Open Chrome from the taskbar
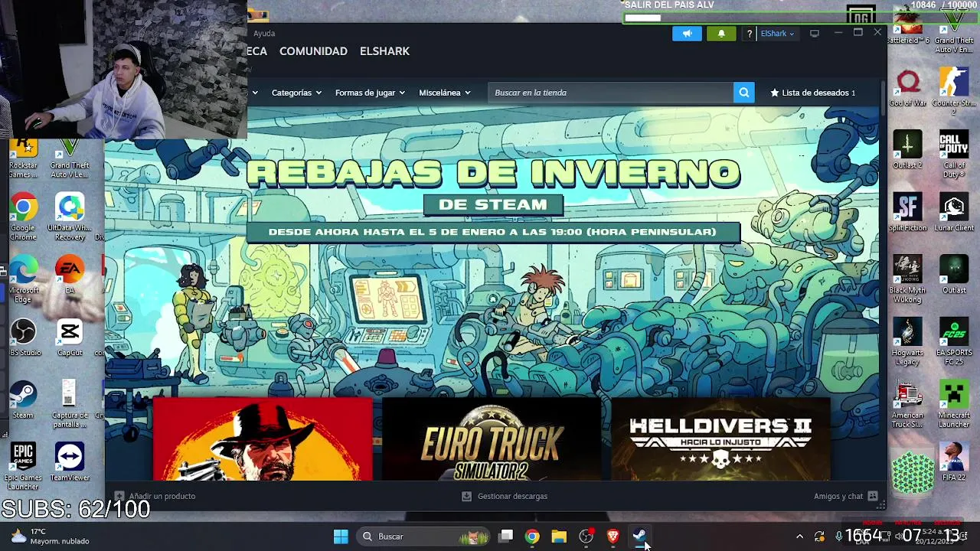The height and width of the screenshot is (551, 980). (532, 536)
